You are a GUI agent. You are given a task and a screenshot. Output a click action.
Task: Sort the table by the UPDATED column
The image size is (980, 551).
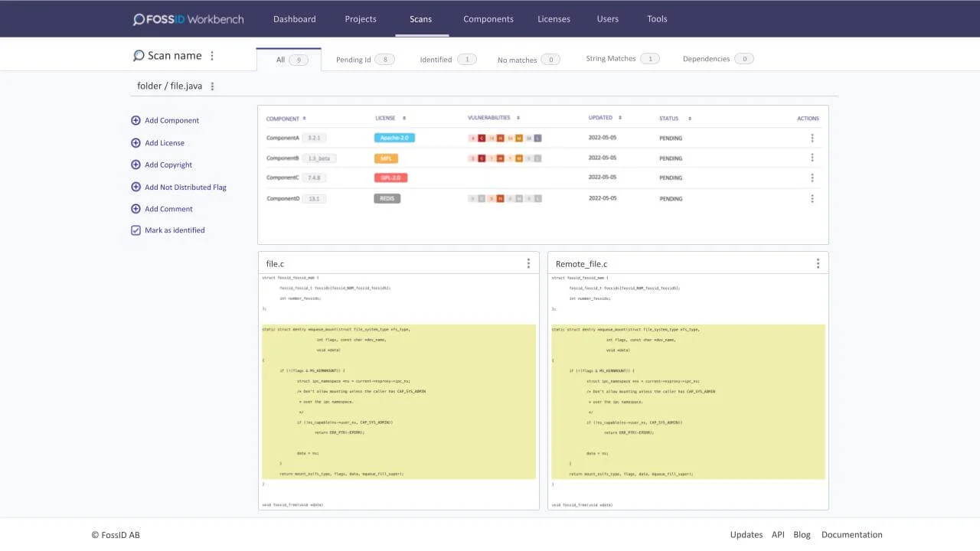(619, 118)
